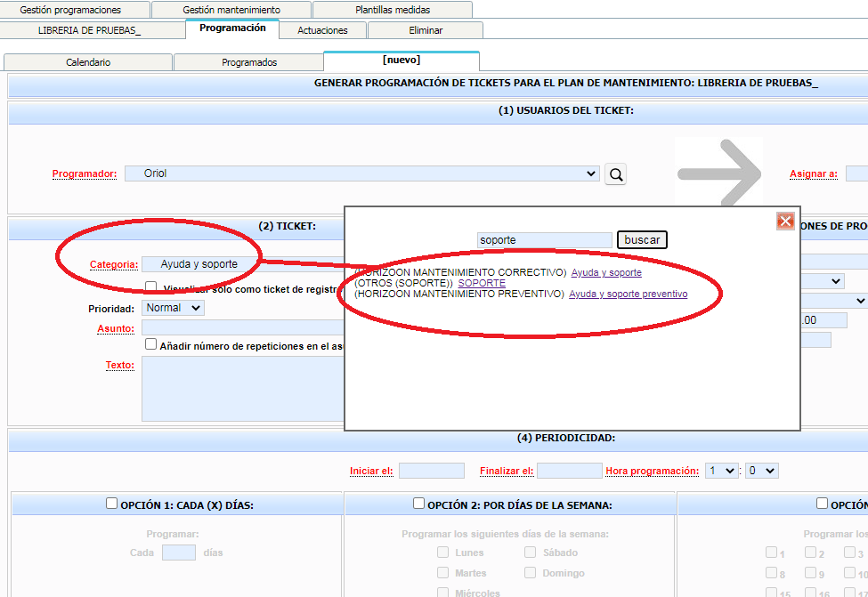Tick the day 1 checkbox of the month
This screenshot has width=868, height=597.
(x=771, y=552)
